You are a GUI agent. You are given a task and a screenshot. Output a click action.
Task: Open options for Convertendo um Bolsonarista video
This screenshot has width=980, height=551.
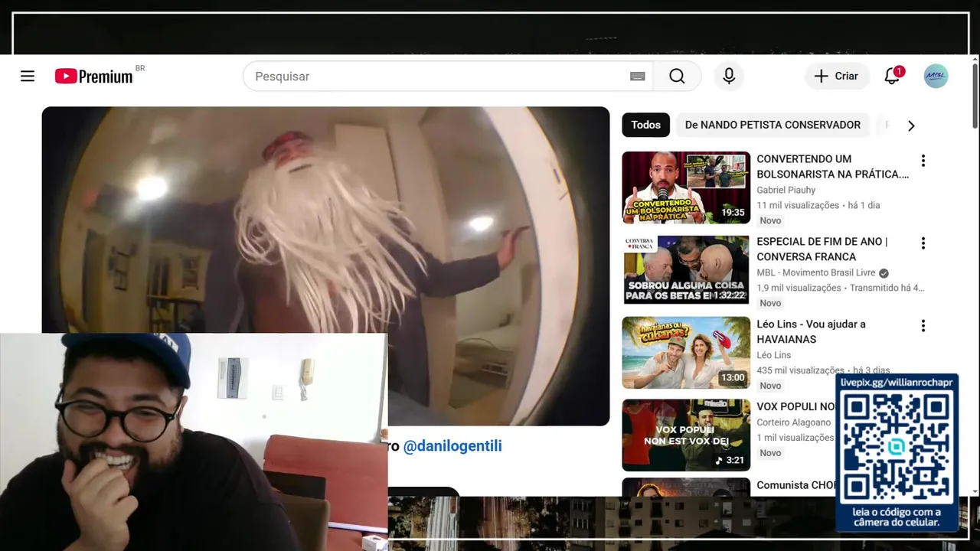pyautogui.click(x=923, y=161)
